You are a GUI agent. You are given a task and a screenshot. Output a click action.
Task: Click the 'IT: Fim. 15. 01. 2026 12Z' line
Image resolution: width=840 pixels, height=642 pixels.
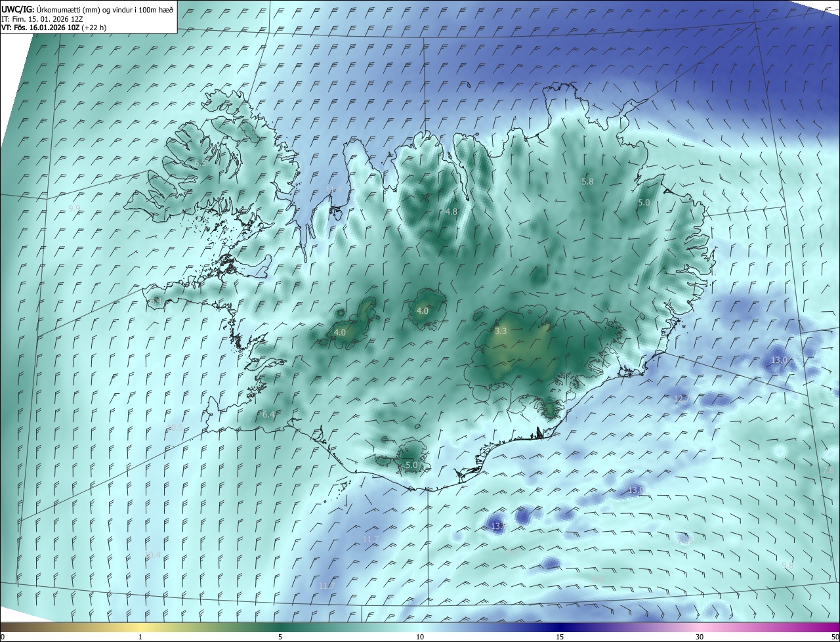tap(42, 19)
